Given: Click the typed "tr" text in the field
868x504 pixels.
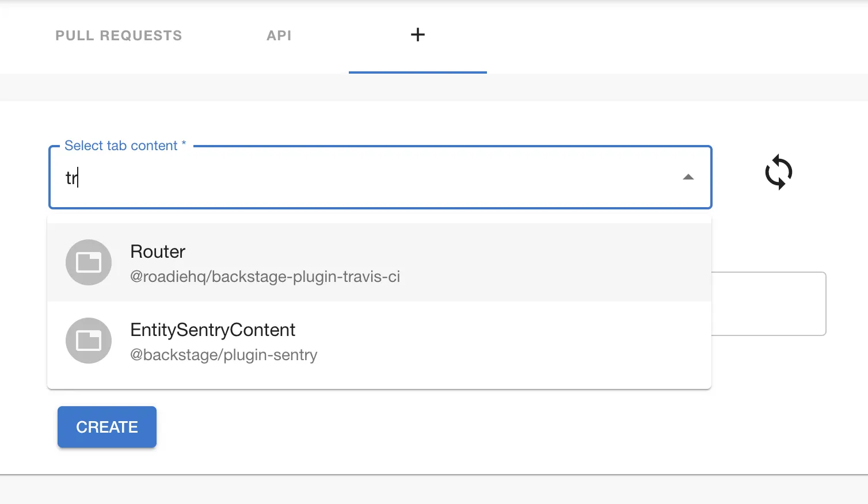Looking at the screenshot, I should tap(71, 178).
